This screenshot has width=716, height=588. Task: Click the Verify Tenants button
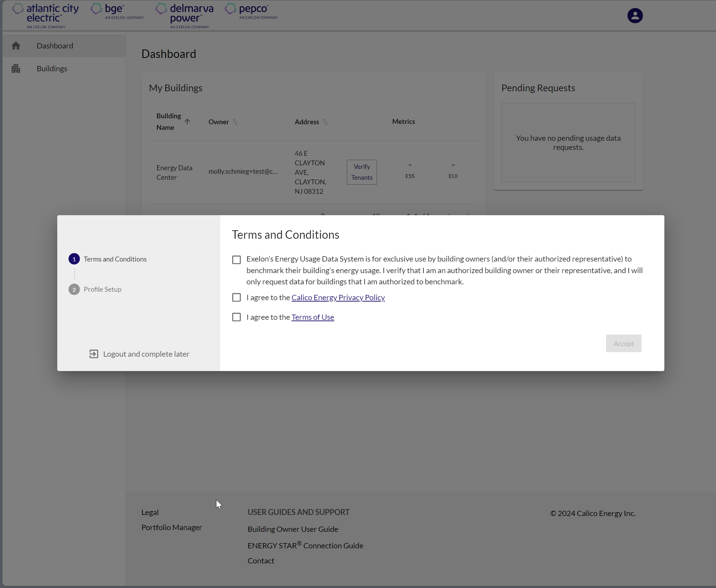361,172
